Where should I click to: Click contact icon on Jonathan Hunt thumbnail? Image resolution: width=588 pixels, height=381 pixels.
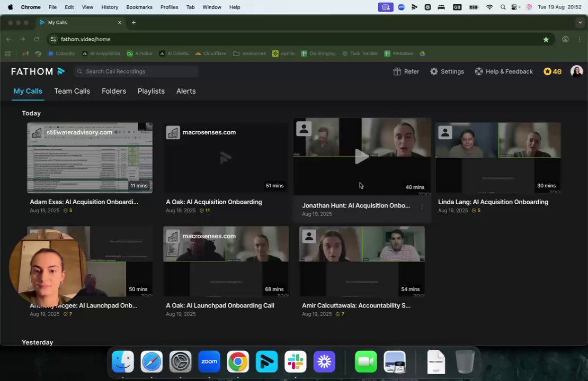click(304, 129)
